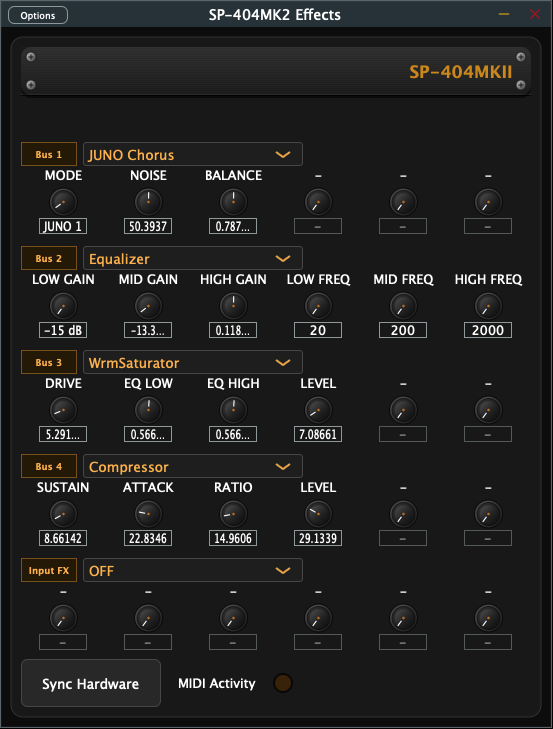Click the SUSTAIN value field 8.66142
This screenshot has height=729, width=553.
coord(63,538)
